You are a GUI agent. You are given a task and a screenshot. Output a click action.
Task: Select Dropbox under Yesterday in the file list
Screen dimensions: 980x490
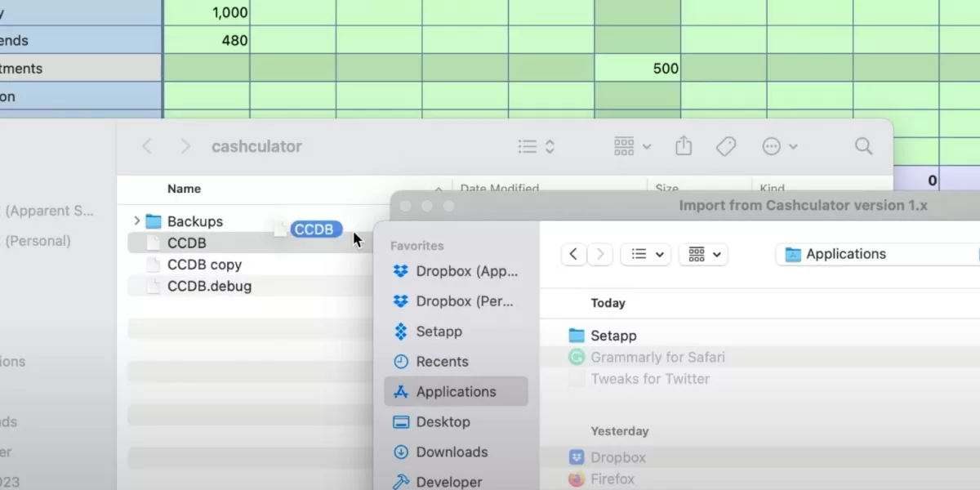[x=608, y=457]
